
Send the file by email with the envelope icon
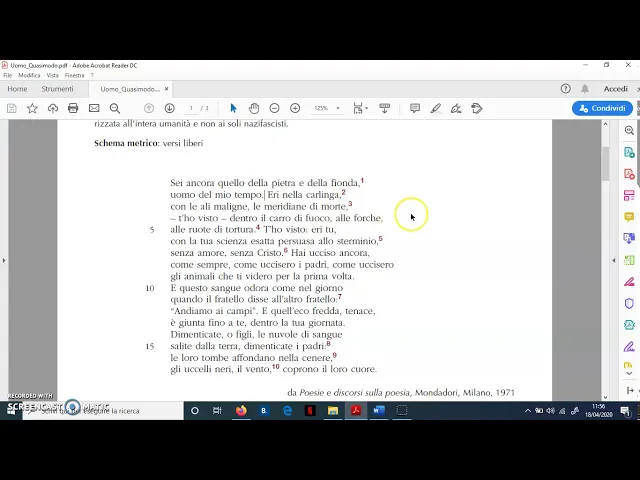click(x=94, y=108)
